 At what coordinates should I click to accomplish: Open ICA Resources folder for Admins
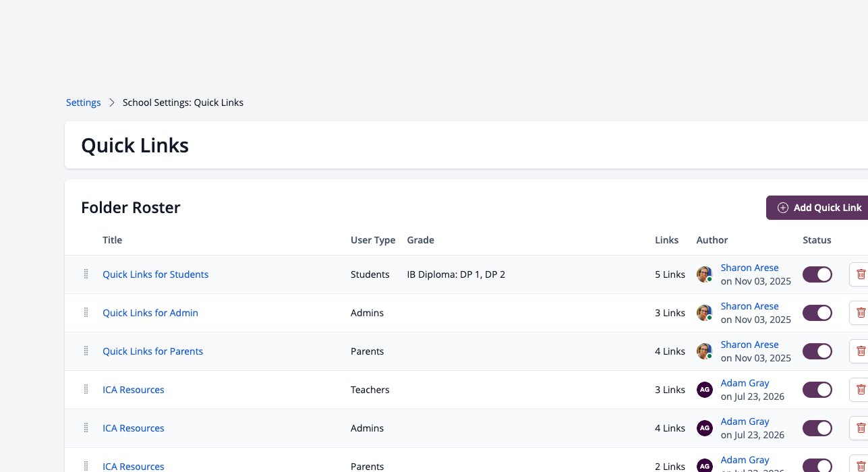(x=134, y=428)
